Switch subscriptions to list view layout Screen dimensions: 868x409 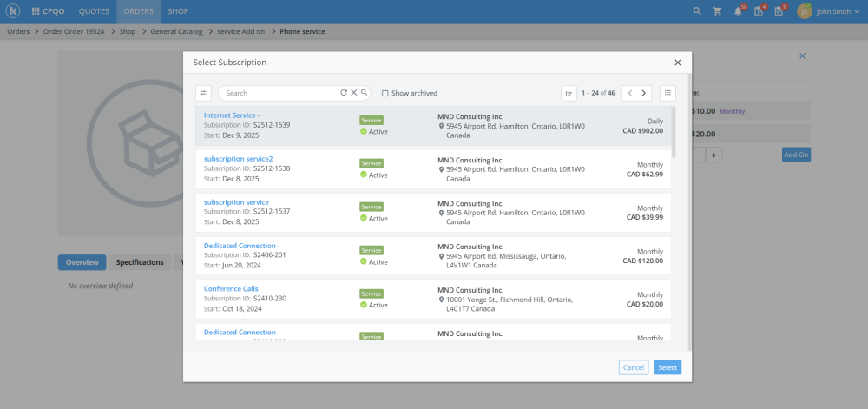pyautogui.click(x=667, y=93)
